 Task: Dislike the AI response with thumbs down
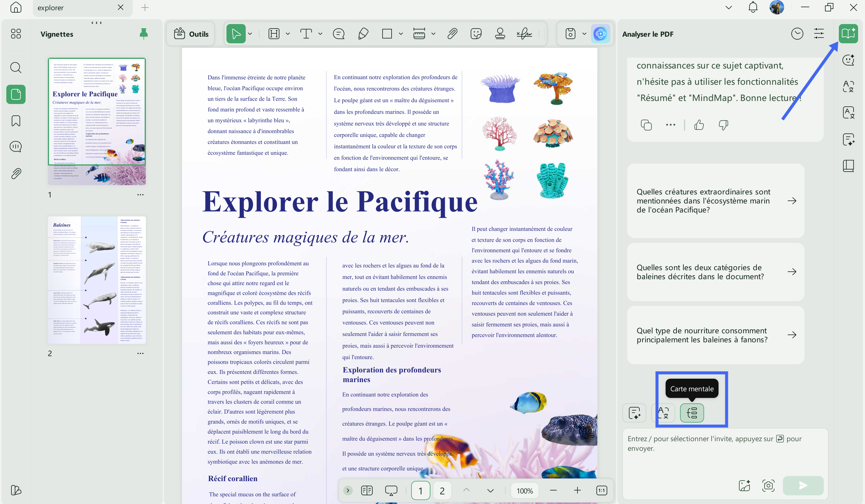click(723, 125)
